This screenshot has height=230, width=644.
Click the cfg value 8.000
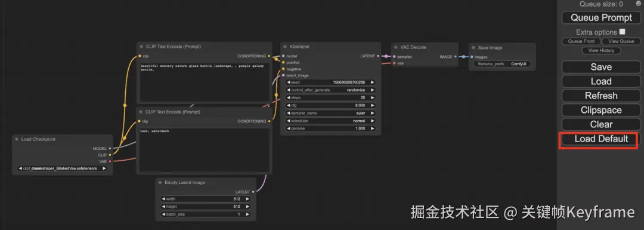tap(360, 105)
